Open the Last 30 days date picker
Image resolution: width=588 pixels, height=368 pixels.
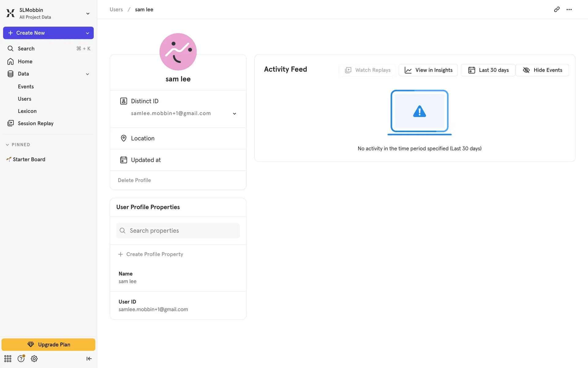(488, 70)
